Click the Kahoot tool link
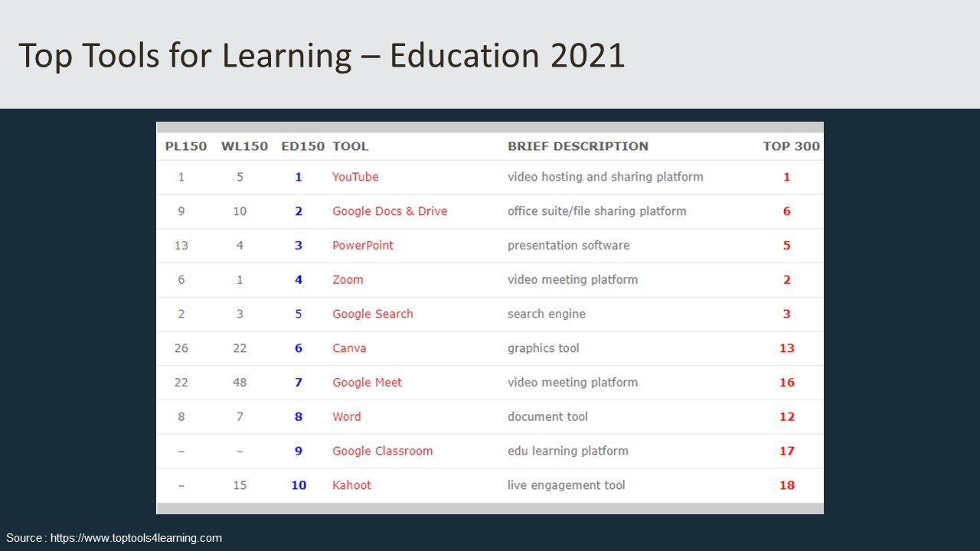 pyautogui.click(x=351, y=485)
